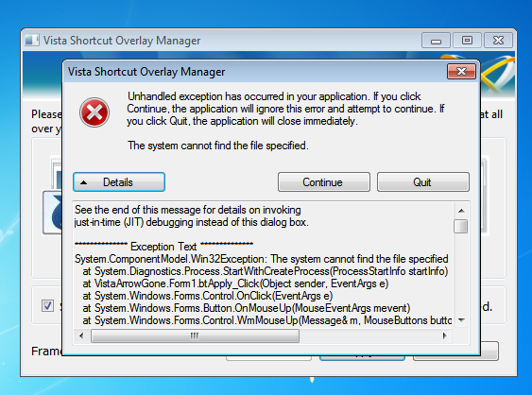Collapse the Details section of the error dialog
The image size is (532, 395).
[119, 182]
